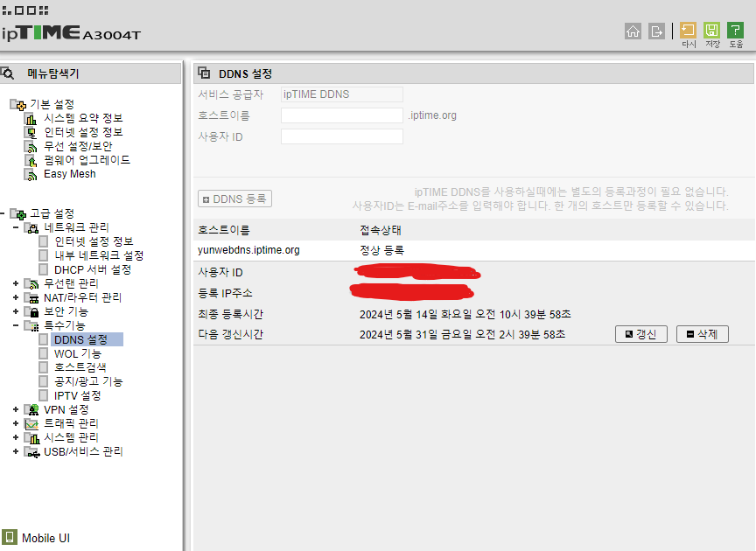Viewport: 756px width, 551px height.
Task: Open 펌웨어 업그레이드 menu item
Action: coord(87,160)
